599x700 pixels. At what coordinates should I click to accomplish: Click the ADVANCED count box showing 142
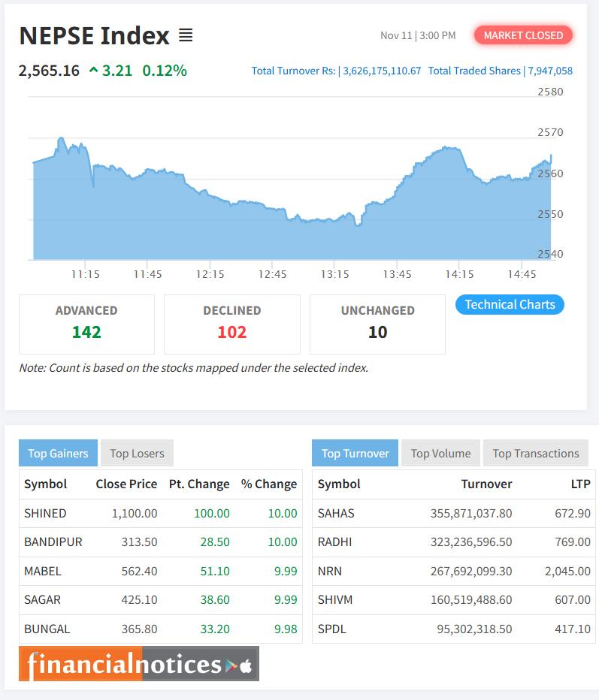click(86, 324)
